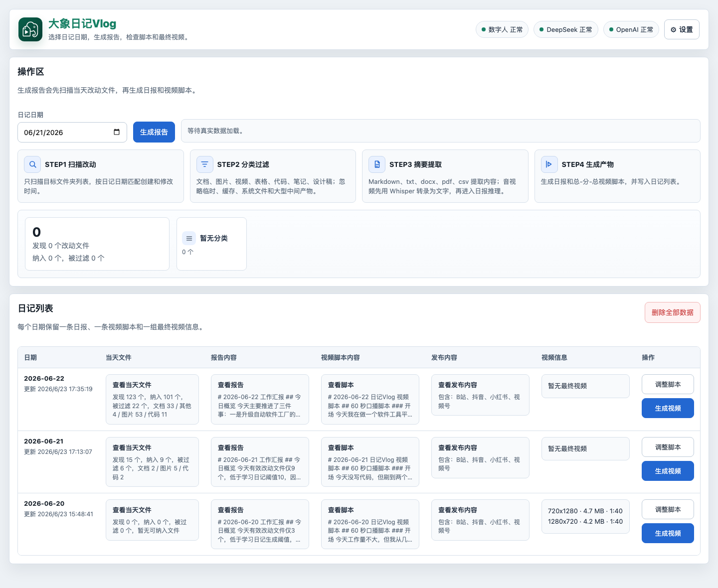Screen dimensions: 718x588
Task: Click the DeepSeek 正常 status pill
Action: point(566,29)
